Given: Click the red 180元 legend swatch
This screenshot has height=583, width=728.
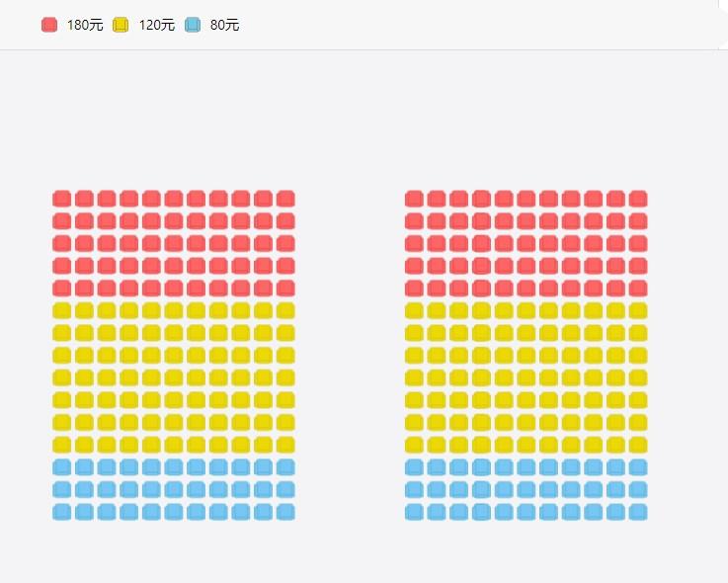Looking at the screenshot, I should click(x=49, y=25).
